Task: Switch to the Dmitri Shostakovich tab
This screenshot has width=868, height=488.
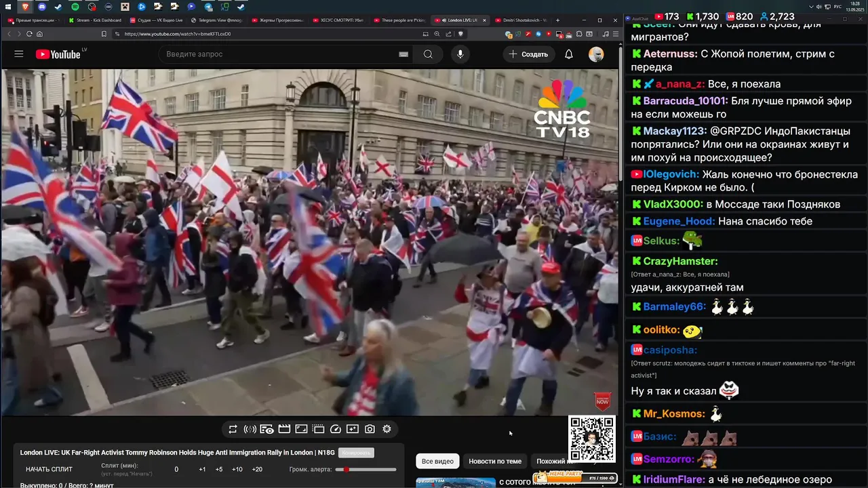Action: (x=521, y=20)
